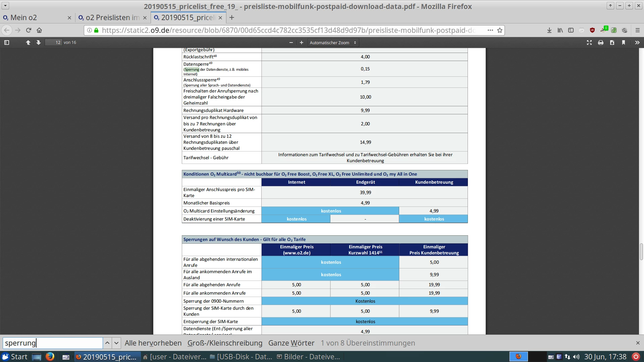Go to next PDF page arrow
The width and height of the screenshot is (644, 362).
click(x=39, y=43)
